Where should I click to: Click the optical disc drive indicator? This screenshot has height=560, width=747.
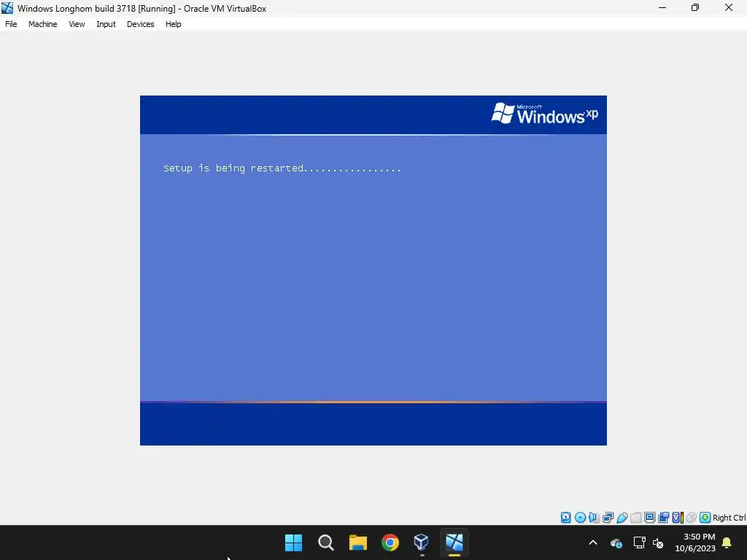[x=580, y=517]
